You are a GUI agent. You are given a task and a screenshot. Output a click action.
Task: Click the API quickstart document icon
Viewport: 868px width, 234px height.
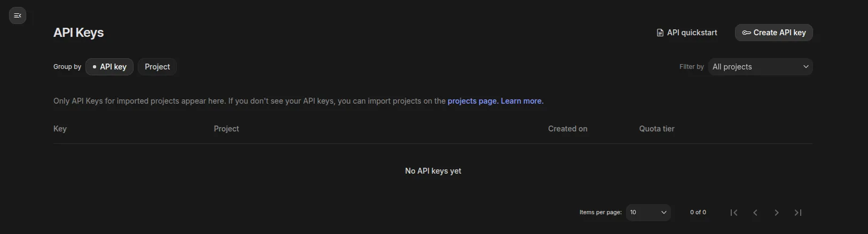[x=660, y=33]
